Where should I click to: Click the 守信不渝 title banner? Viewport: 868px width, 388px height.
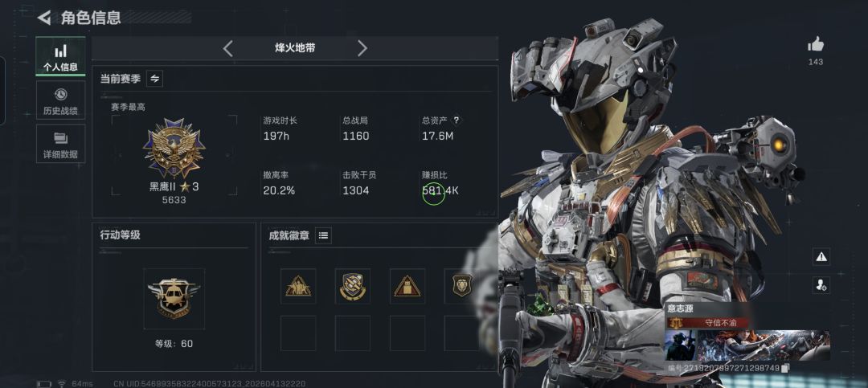pyautogui.click(x=709, y=323)
